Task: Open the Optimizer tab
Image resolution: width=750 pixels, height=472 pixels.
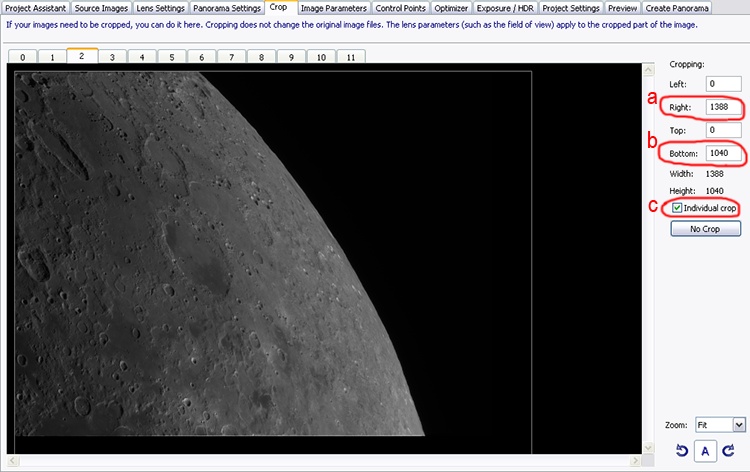Action: 453,8
